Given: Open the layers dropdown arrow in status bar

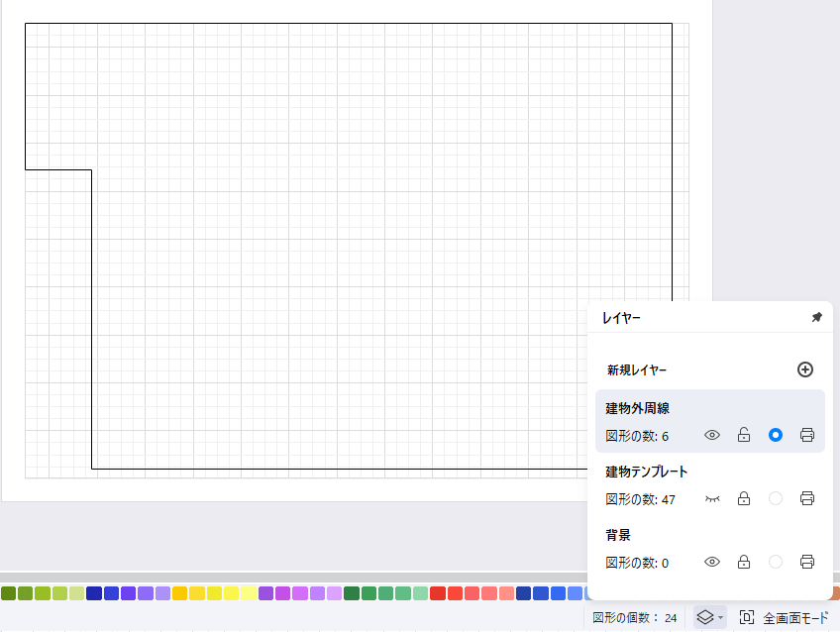Looking at the screenshot, I should tap(720, 618).
